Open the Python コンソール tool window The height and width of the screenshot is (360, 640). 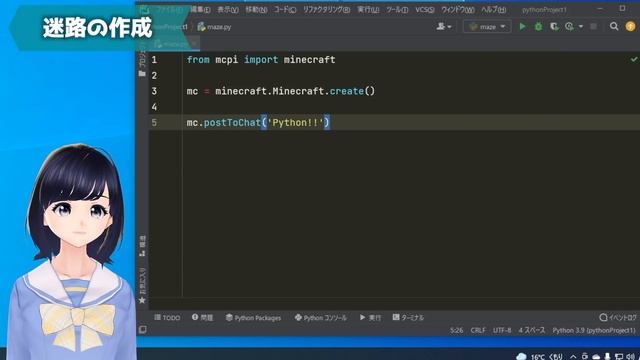point(320,318)
